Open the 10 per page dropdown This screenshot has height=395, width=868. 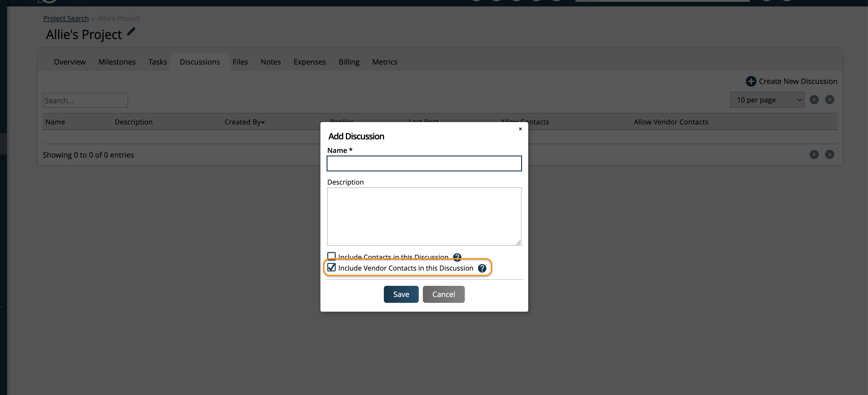pyautogui.click(x=767, y=100)
